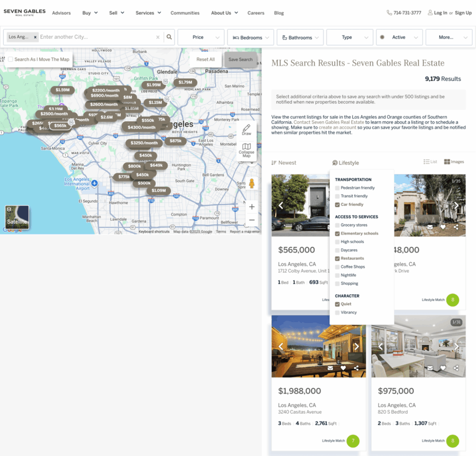Favorite the $1,988,000 listing heart icon
The width and height of the screenshot is (476, 456).
coord(343,368)
